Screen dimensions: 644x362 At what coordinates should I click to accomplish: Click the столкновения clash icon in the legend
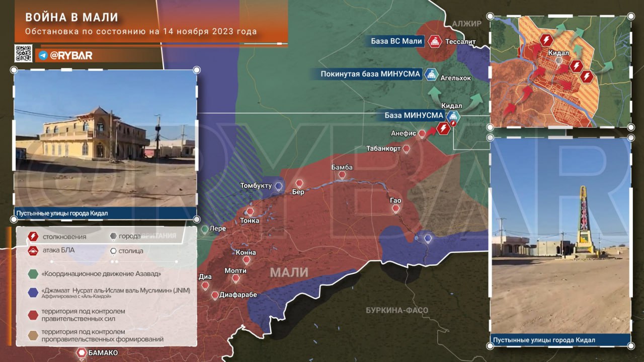coord(33,237)
